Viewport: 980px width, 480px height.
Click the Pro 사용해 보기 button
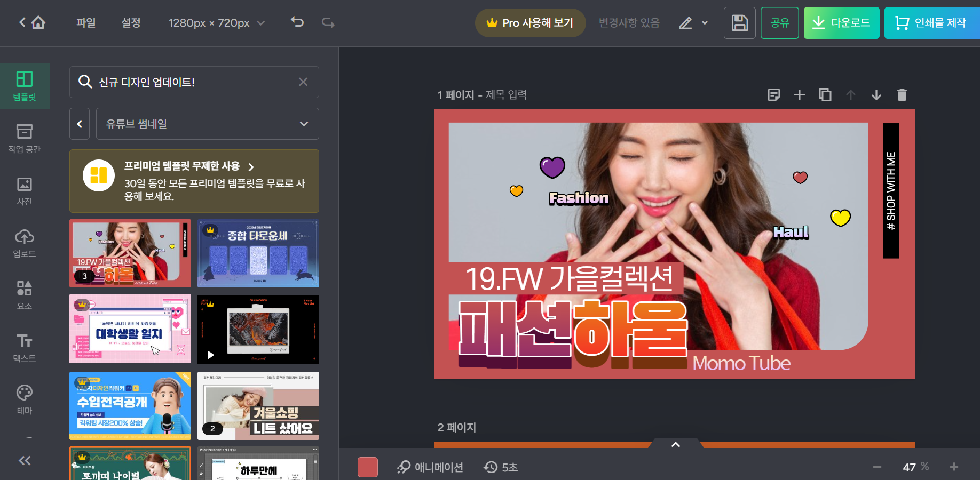531,23
